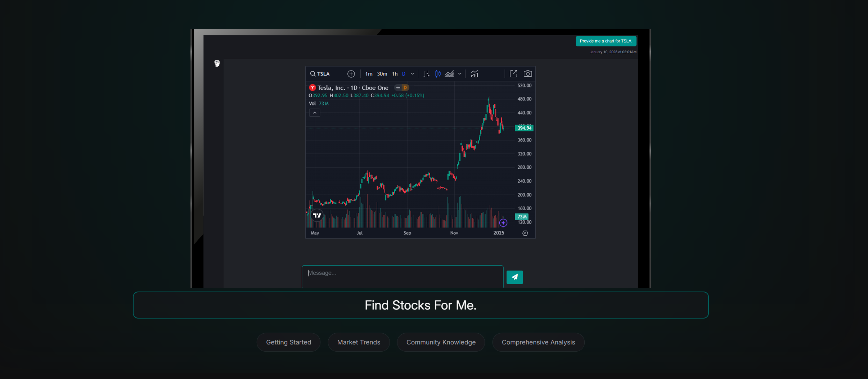This screenshot has width=868, height=379.
Task: Collapse the Tesla legend with the caret arrow
Action: click(314, 112)
